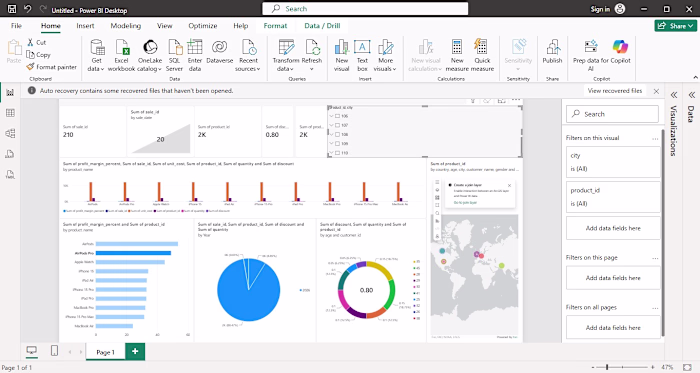Switch to Table view in left sidebar

pyautogui.click(x=10, y=113)
